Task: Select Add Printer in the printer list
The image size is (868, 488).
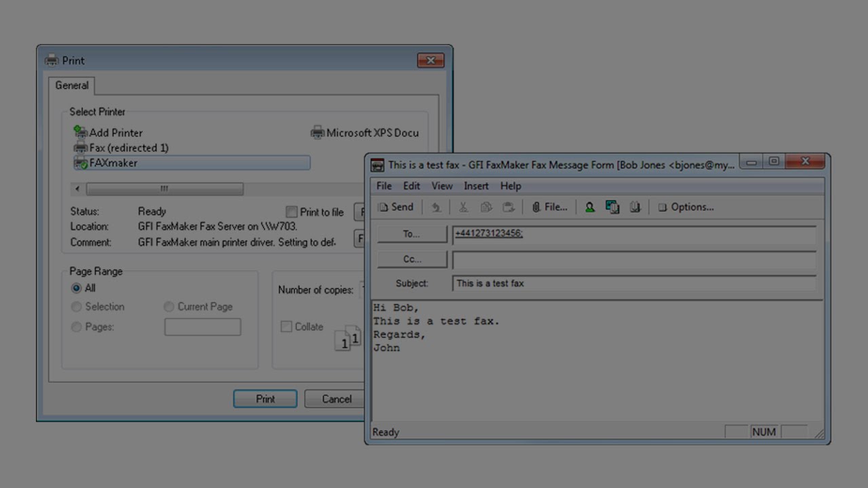Action: point(108,133)
